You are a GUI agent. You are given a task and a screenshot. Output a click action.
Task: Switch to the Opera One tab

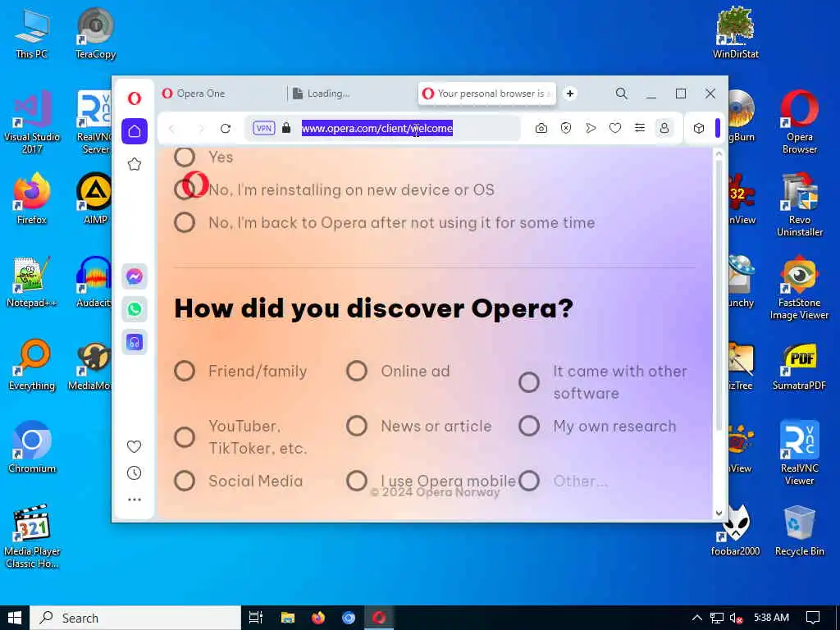(221, 94)
